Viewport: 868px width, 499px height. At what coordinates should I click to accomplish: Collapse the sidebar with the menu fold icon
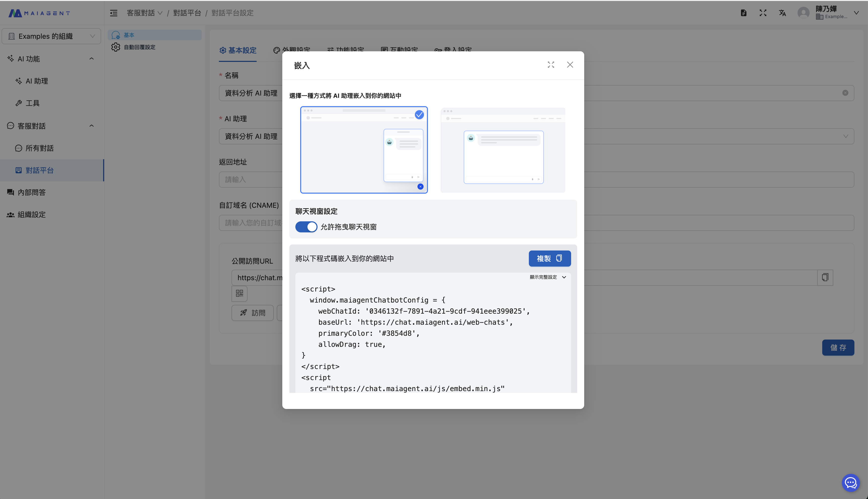113,13
